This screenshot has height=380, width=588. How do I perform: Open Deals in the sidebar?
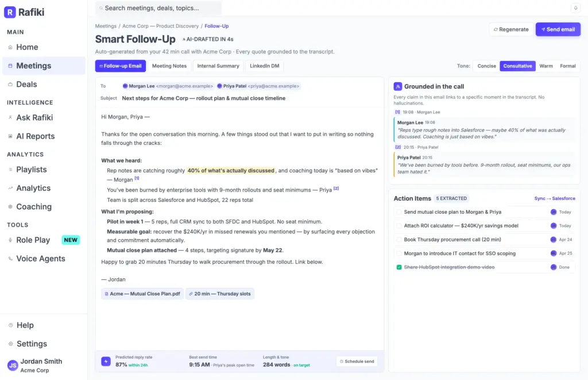click(x=44, y=85)
